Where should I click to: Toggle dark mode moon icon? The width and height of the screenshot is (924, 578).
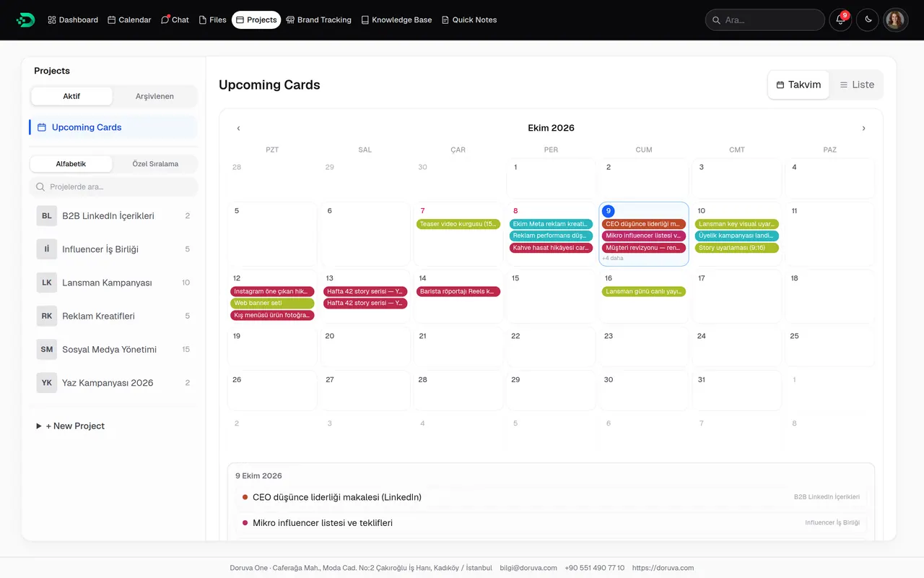tap(868, 20)
